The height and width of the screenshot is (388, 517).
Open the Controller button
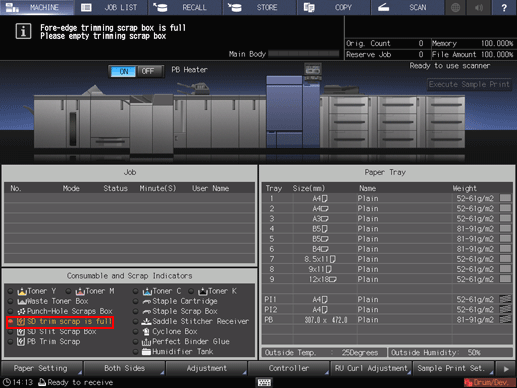coord(289,368)
